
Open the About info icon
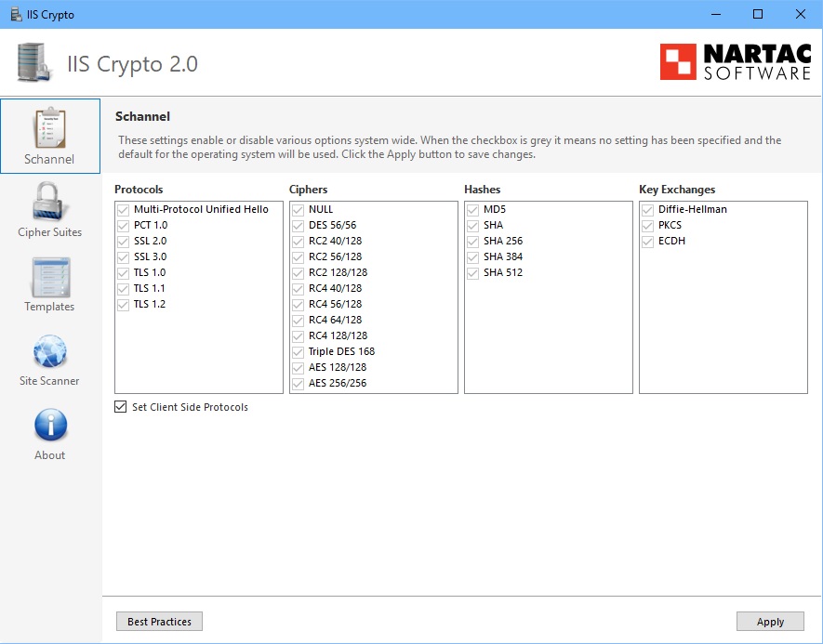(50, 426)
